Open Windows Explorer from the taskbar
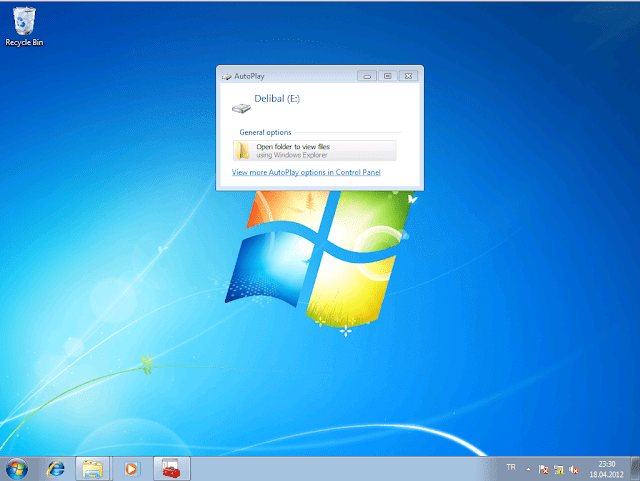 [x=91, y=467]
